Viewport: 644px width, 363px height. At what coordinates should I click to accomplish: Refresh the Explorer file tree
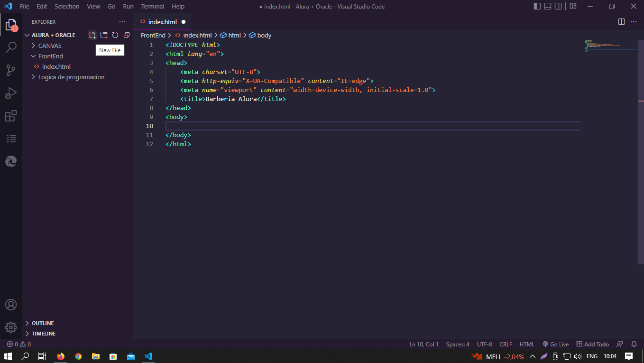click(115, 35)
